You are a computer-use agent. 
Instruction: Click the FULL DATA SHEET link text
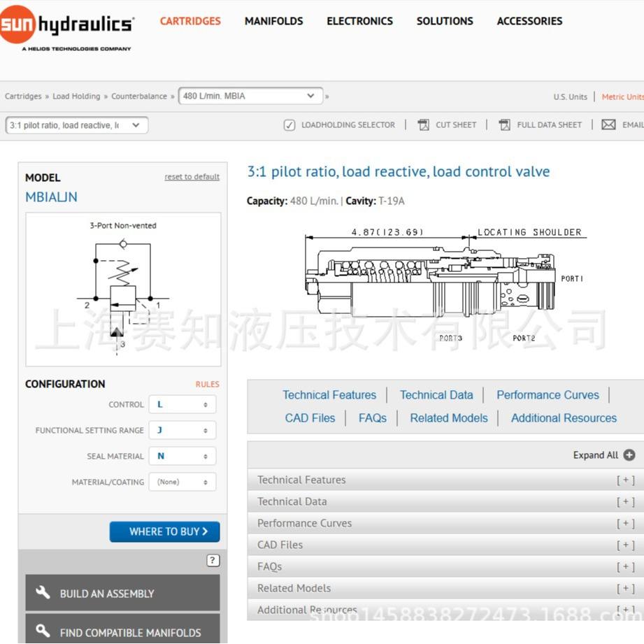coord(549,125)
